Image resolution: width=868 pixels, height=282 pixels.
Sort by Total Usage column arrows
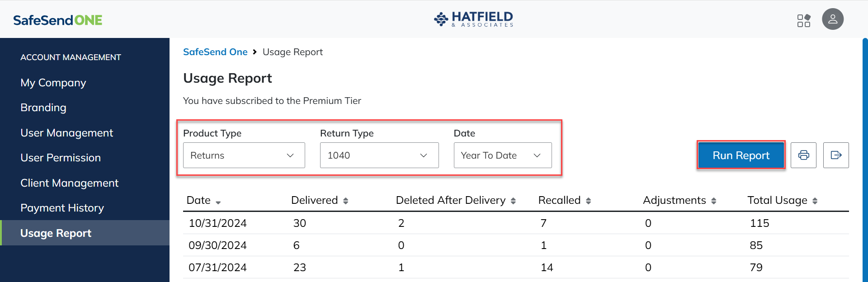pos(815,201)
